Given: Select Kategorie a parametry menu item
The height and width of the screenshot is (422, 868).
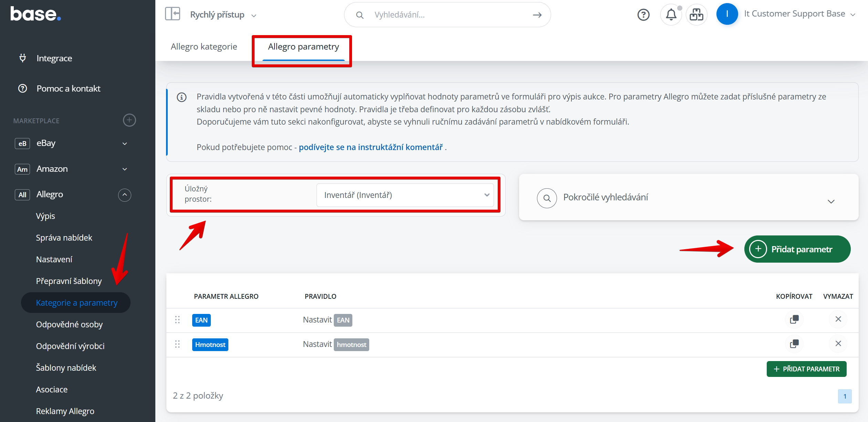Looking at the screenshot, I should coord(76,303).
